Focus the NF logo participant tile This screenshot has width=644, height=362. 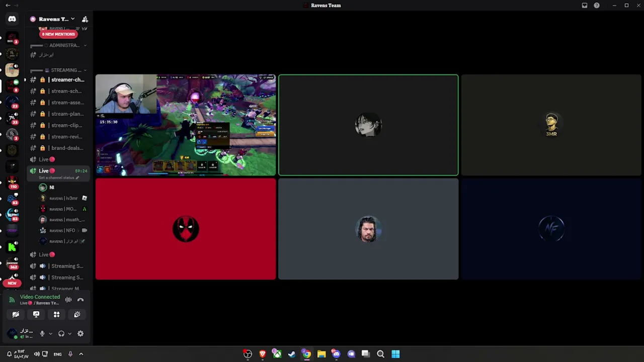[551, 229]
